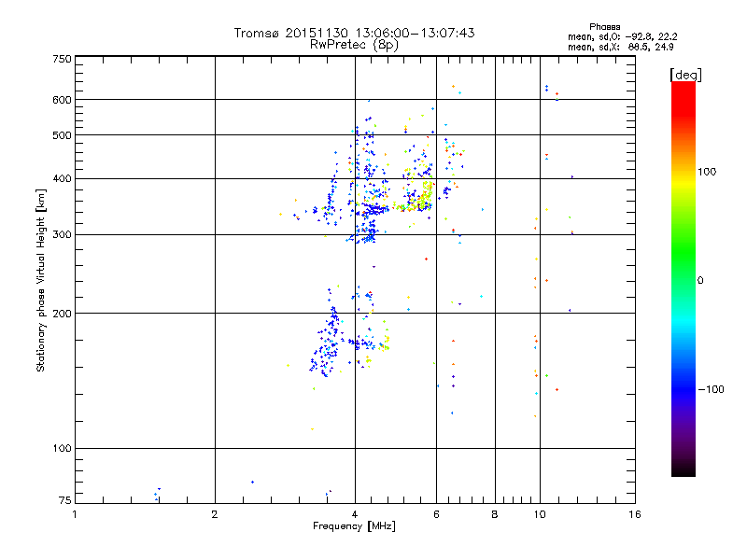Click the x-axis tick label '4'

tap(355, 514)
